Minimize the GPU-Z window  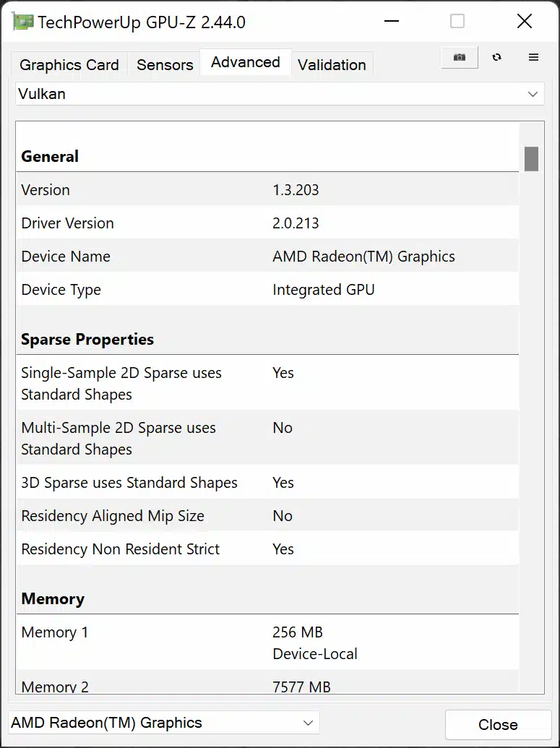(x=392, y=22)
